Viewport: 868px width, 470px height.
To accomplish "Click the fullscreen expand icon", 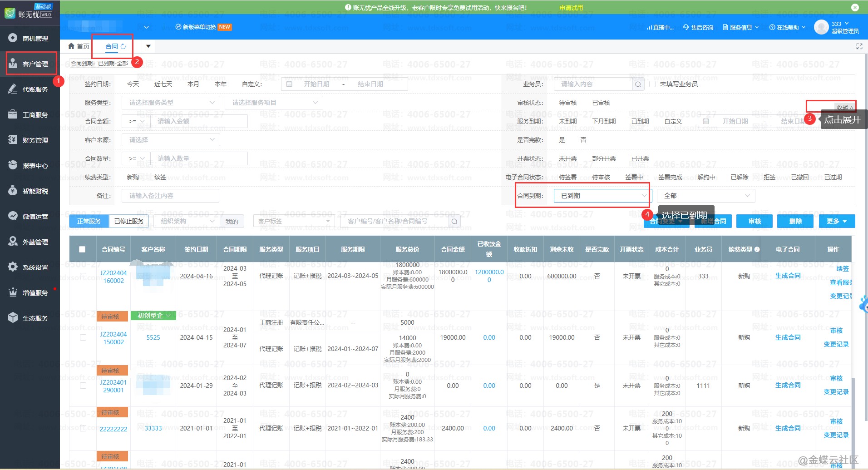I will (x=859, y=46).
